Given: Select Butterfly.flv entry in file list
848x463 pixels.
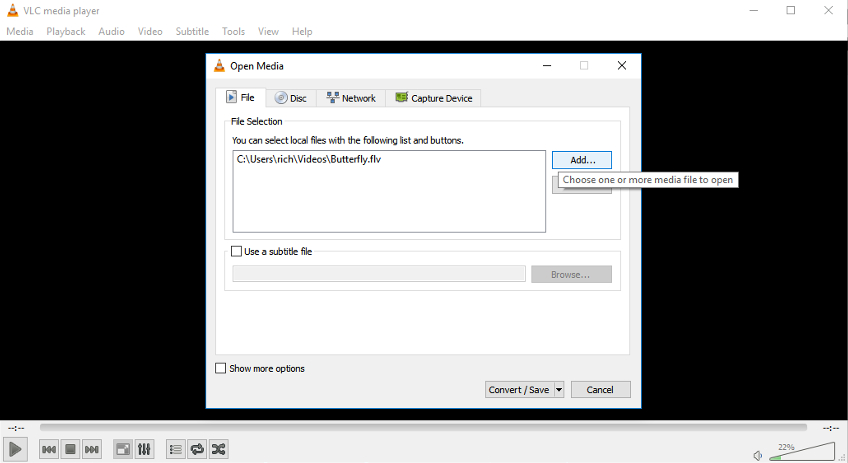Looking at the screenshot, I should click(309, 159).
